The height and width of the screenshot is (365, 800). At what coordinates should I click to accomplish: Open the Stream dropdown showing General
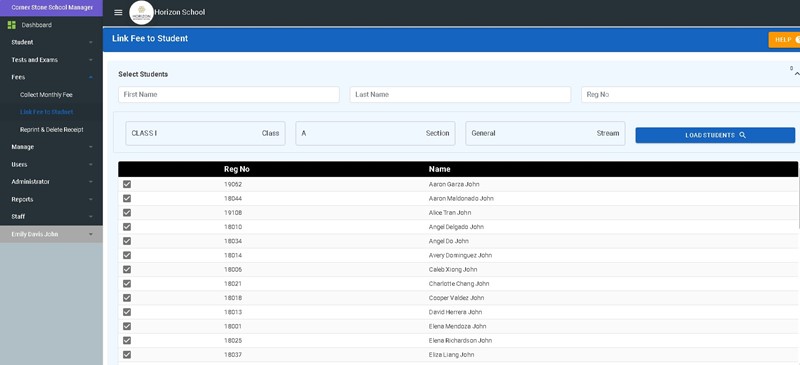545,133
